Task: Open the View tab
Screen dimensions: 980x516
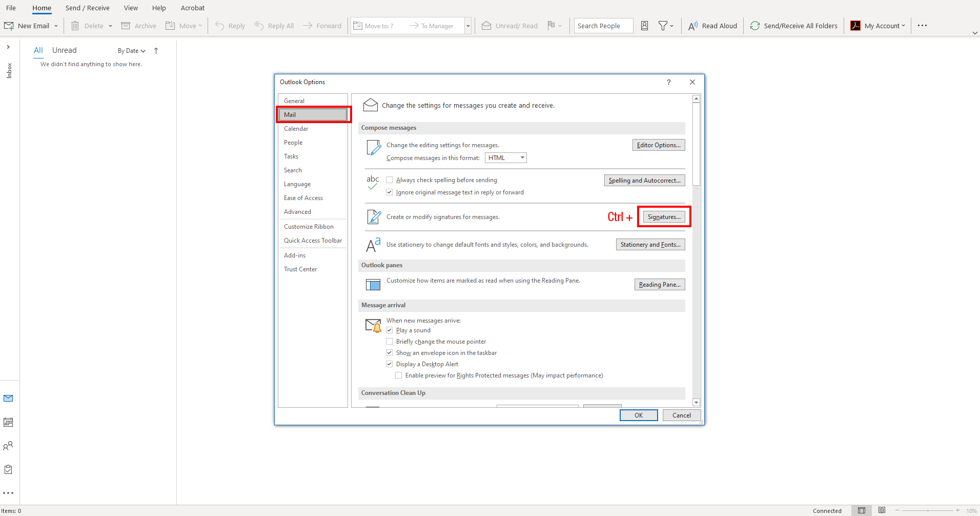Action: (131, 8)
